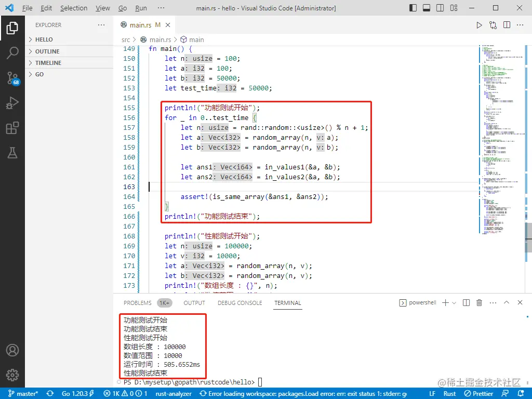Expand the GO section

tap(69, 74)
